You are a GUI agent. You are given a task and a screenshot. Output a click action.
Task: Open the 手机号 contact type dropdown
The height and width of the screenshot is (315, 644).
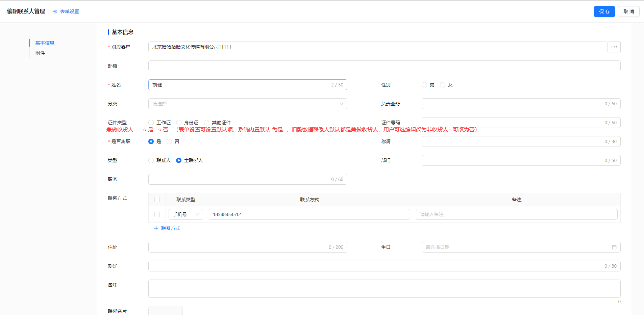(186, 214)
